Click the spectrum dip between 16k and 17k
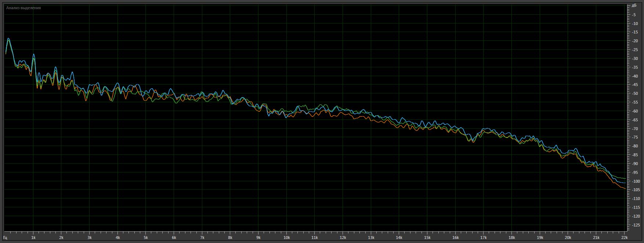Viewport: 644px width, 243px height. (473, 142)
